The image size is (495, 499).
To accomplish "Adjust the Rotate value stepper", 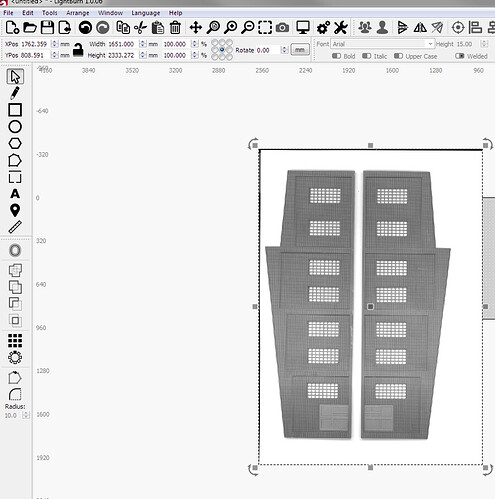I will pyautogui.click(x=284, y=50).
